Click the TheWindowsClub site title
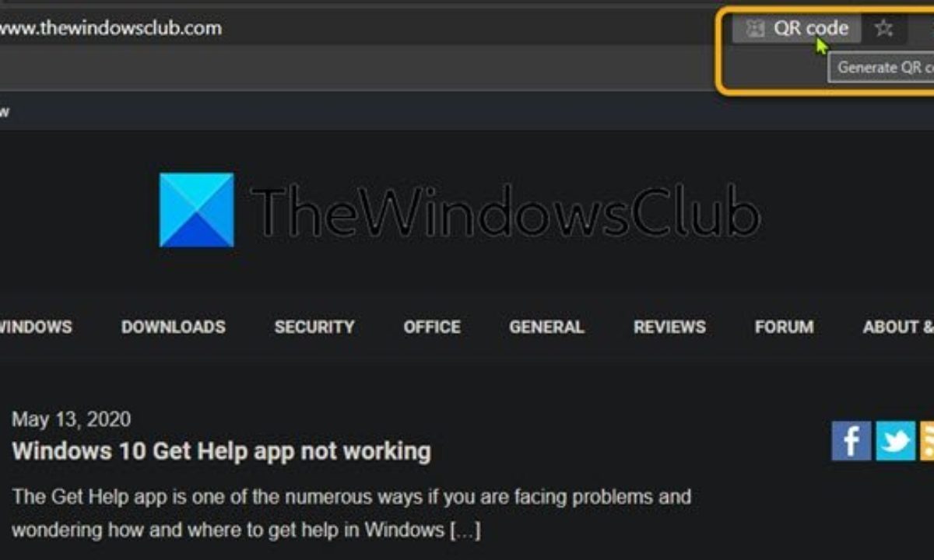934x560 pixels. pyautogui.click(x=505, y=210)
